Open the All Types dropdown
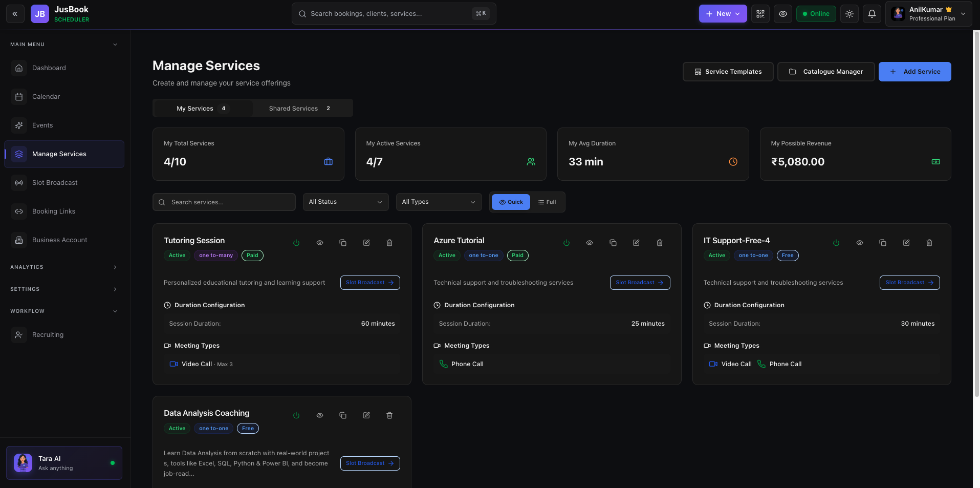This screenshot has width=980, height=488. coord(438,202)
